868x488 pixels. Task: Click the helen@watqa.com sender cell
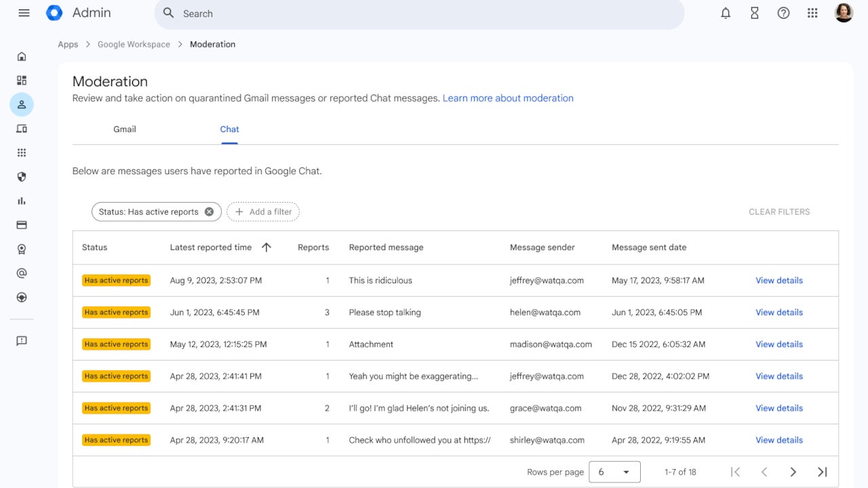(x=545, y=312)
